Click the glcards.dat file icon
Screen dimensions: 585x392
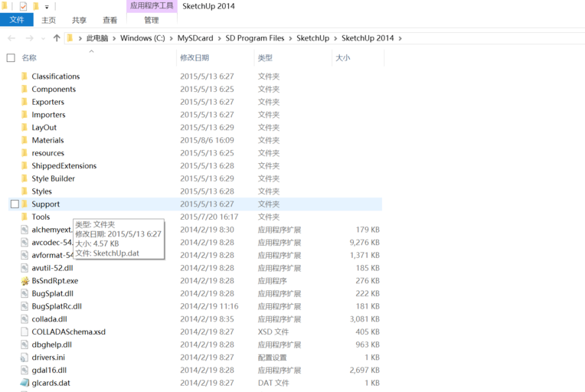pos(25,383)
